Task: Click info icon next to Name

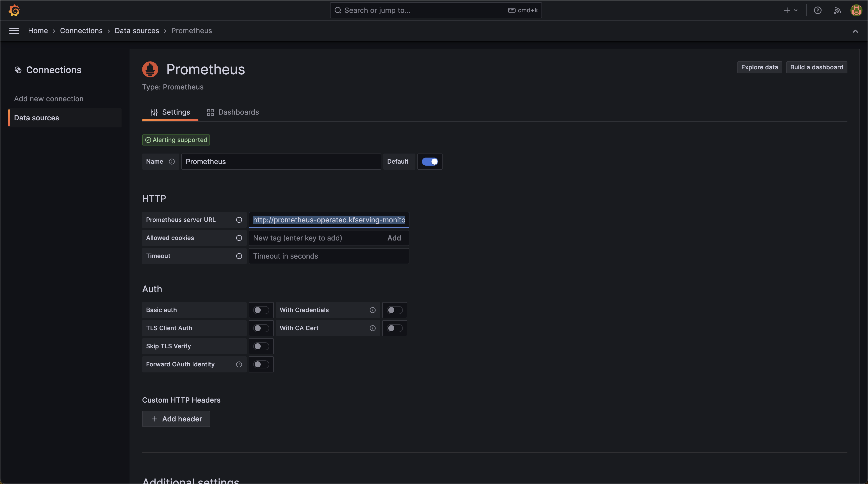Action: 172,161
